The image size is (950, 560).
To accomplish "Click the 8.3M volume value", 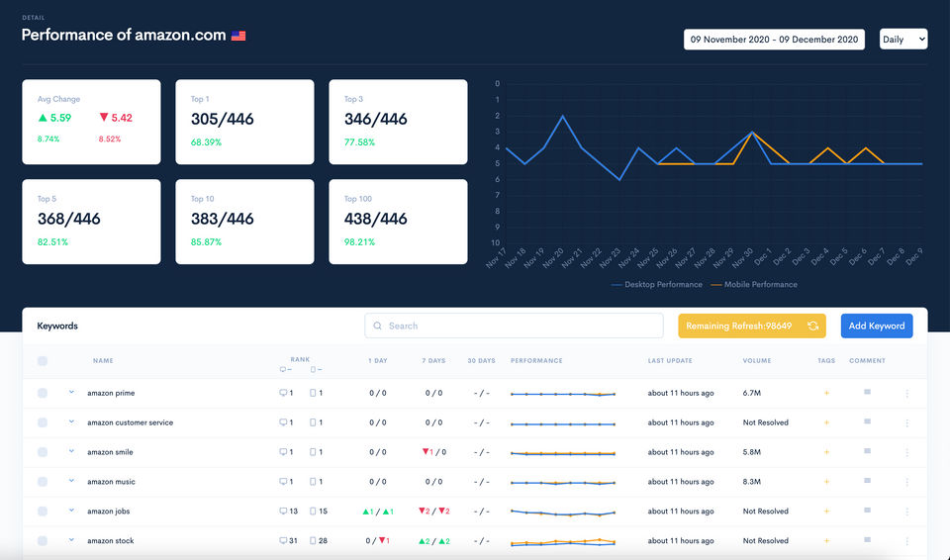I will (752, 482).
